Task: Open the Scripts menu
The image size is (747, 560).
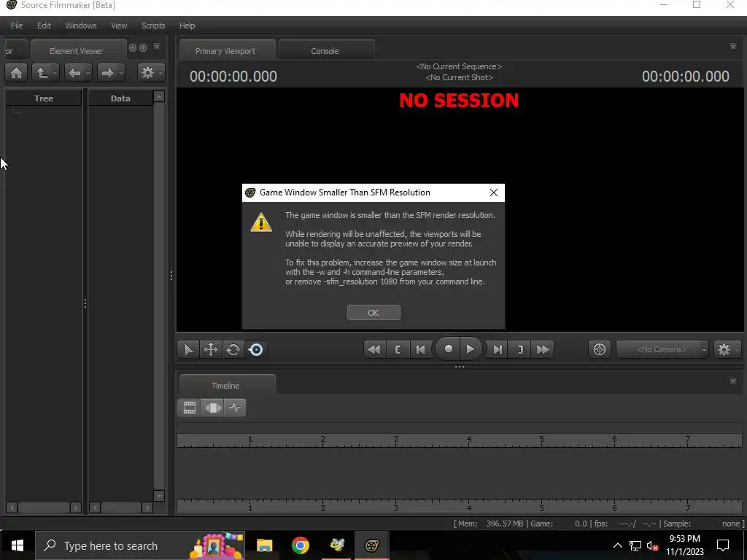Action: pos(153,26)
